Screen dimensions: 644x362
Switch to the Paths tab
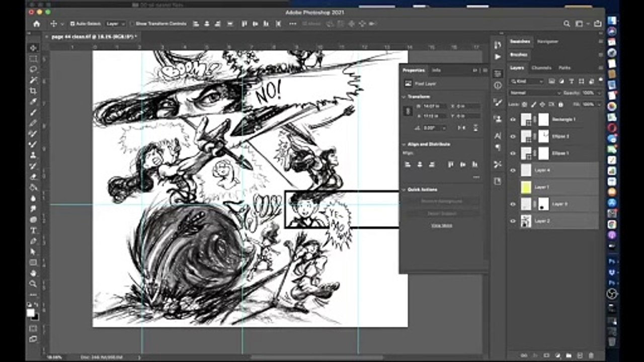[565, 68]
